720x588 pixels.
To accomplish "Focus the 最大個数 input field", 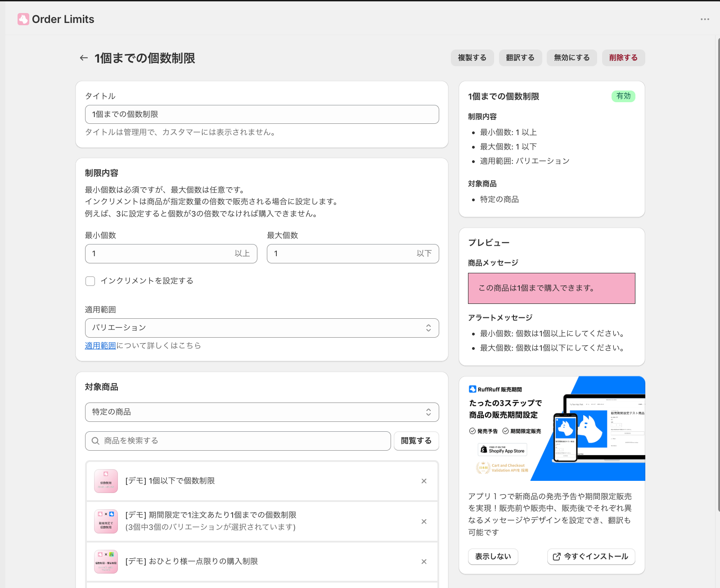I will point(353,253).
